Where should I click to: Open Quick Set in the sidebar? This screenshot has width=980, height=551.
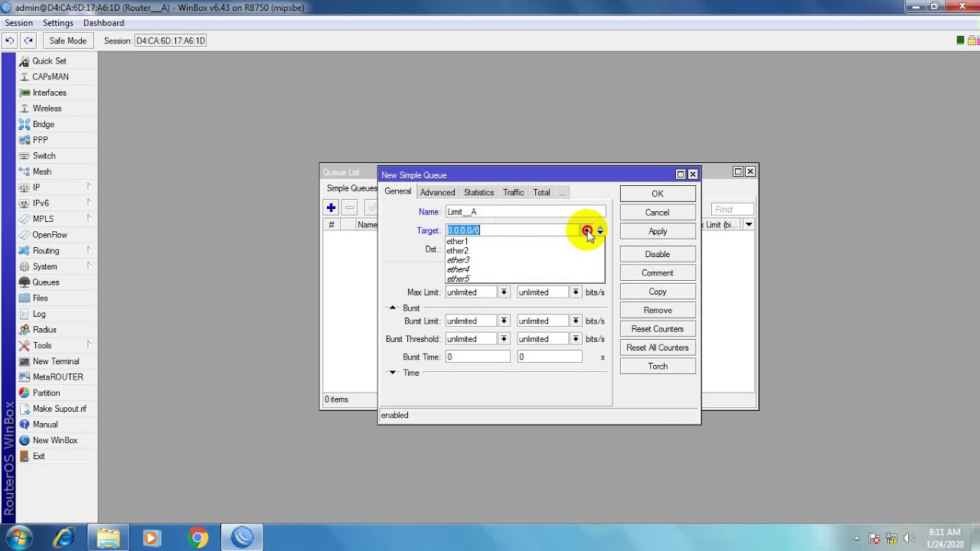[x=49, y=61]
